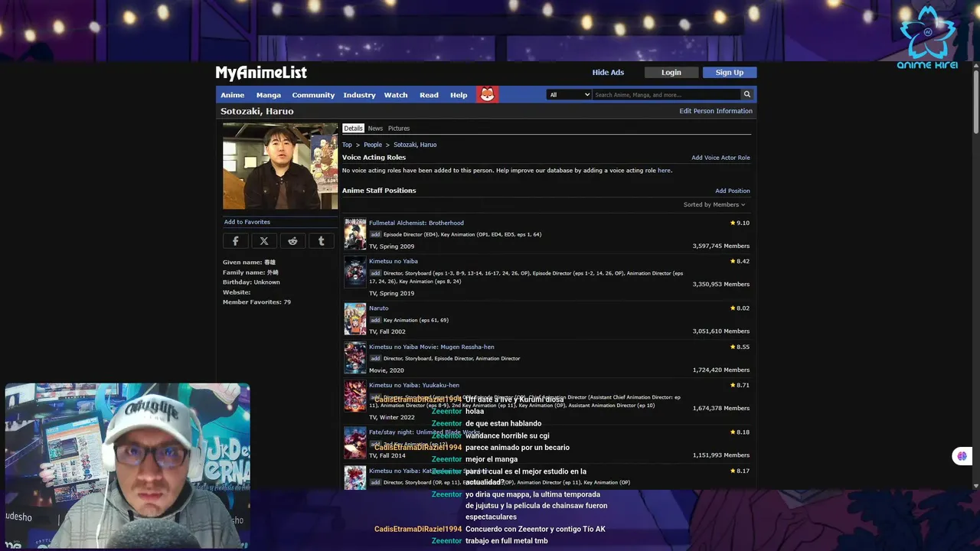
Task: Switch to the Pictures tab
Action: [x=399, y=129]
